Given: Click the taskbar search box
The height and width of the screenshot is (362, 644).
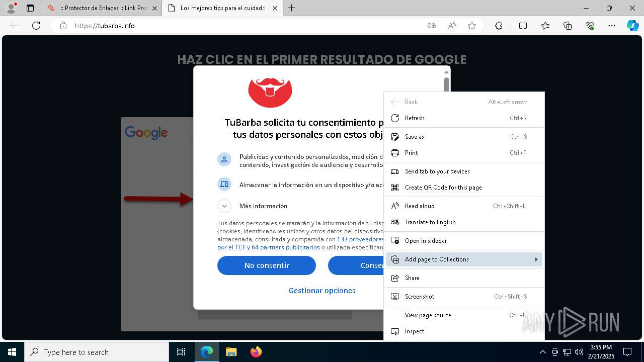Looking at the screenshot, I should click(97, 352).
